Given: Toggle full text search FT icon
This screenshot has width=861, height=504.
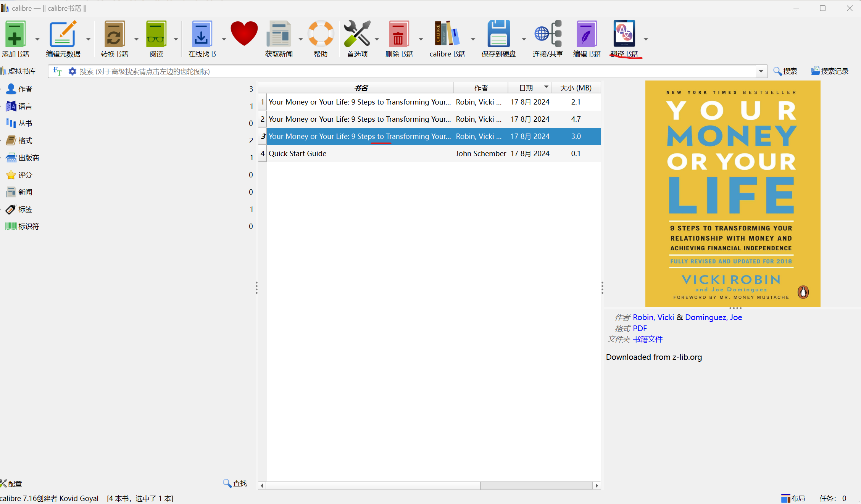Looking at the screenshot, I should coord(57,71).
